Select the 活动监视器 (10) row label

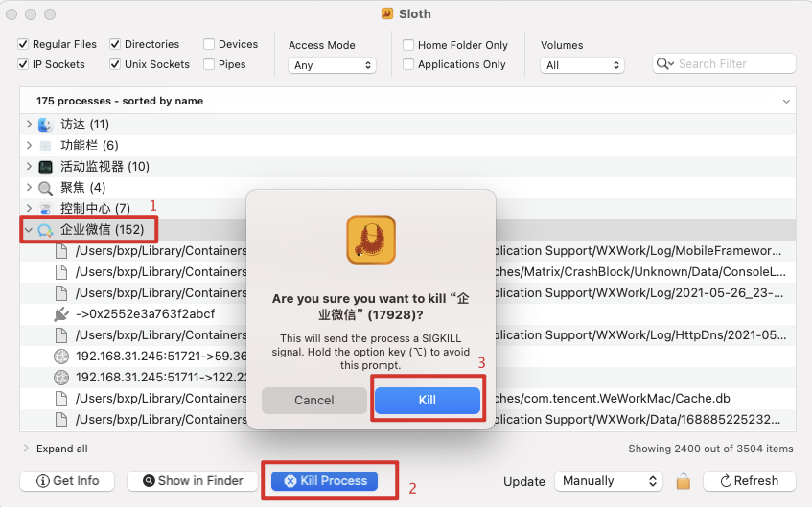tap(104, 167)
